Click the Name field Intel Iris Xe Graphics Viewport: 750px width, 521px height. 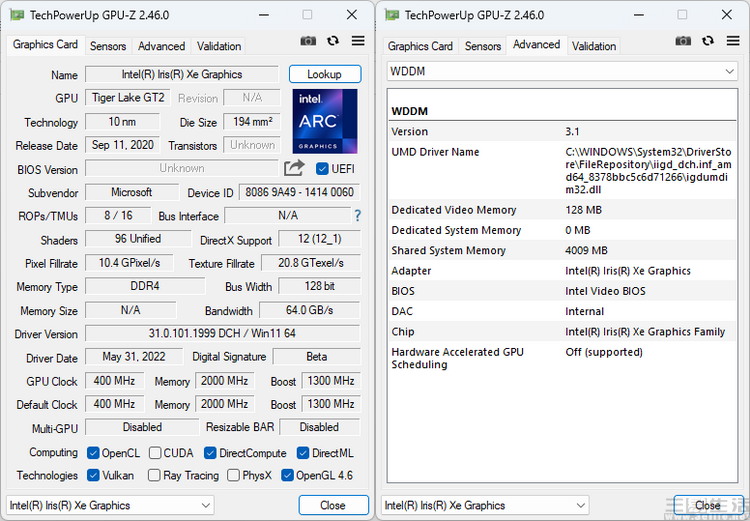click(182, 74)
